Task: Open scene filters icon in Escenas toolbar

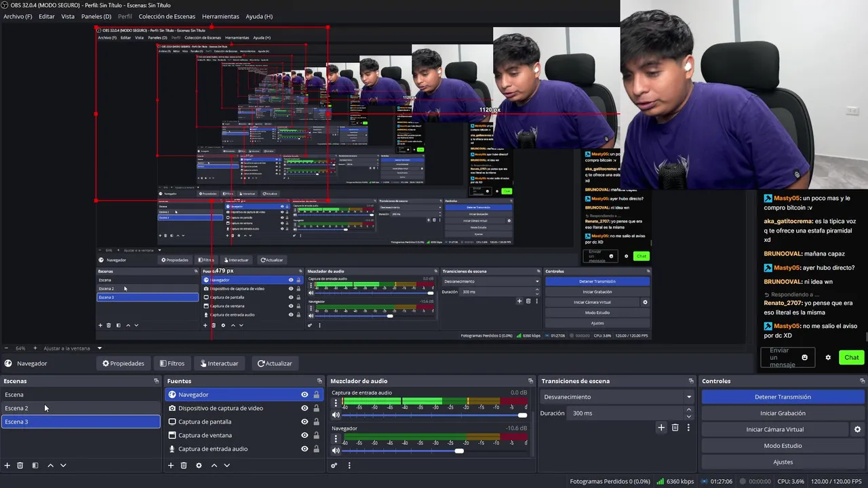Action: click(x=35, y=466)
